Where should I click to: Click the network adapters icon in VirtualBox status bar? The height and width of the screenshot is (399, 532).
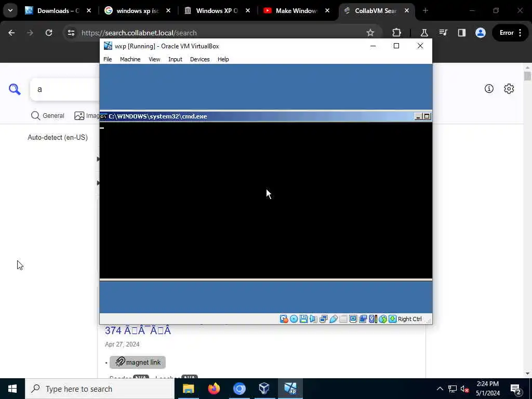(323, 319)
